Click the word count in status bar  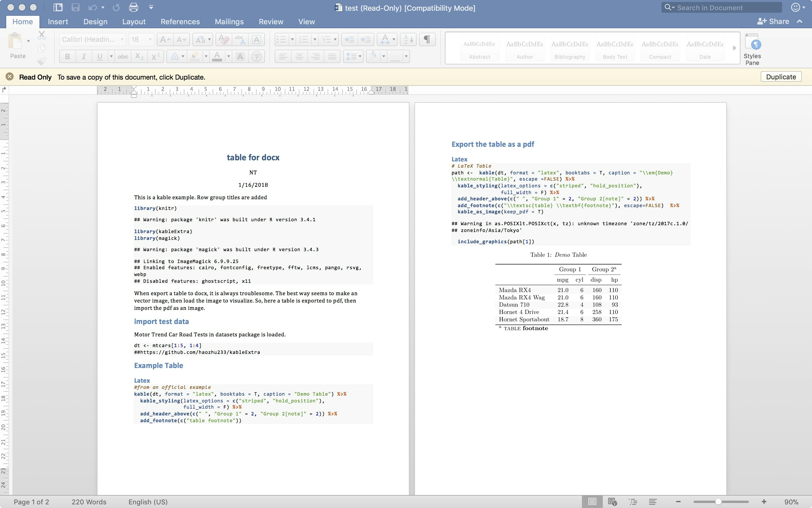tap(89, 502)
